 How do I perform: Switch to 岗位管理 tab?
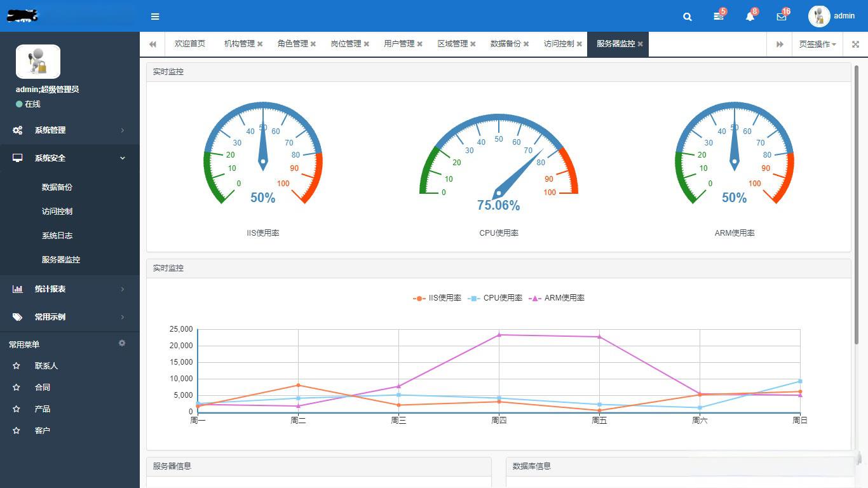346,44
